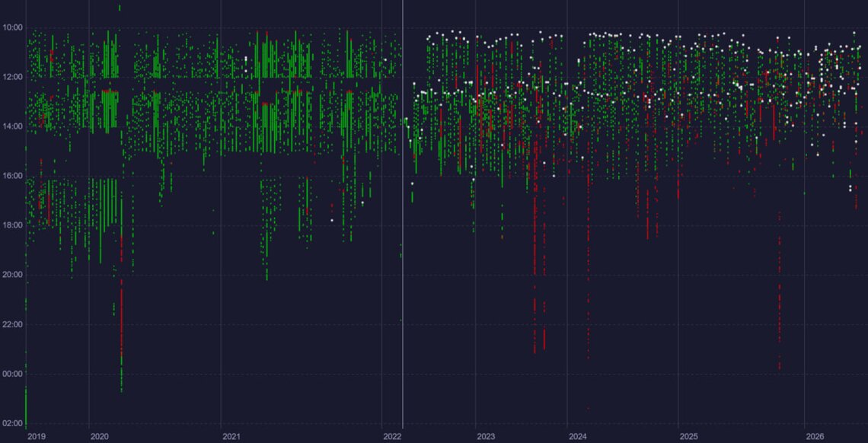Viewport: 868px width, 443px height.
Task: Click the bright white vertical divider line
Action: [403, 214]
